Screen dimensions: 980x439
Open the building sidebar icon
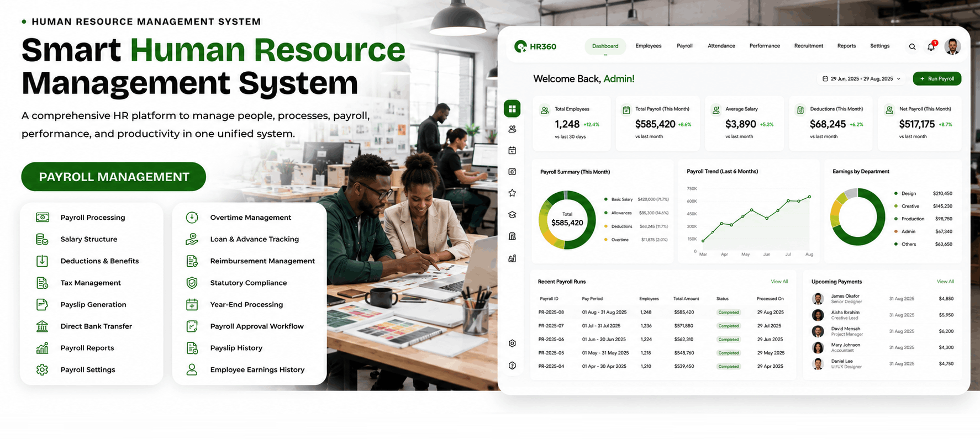(x=512, y=236)
